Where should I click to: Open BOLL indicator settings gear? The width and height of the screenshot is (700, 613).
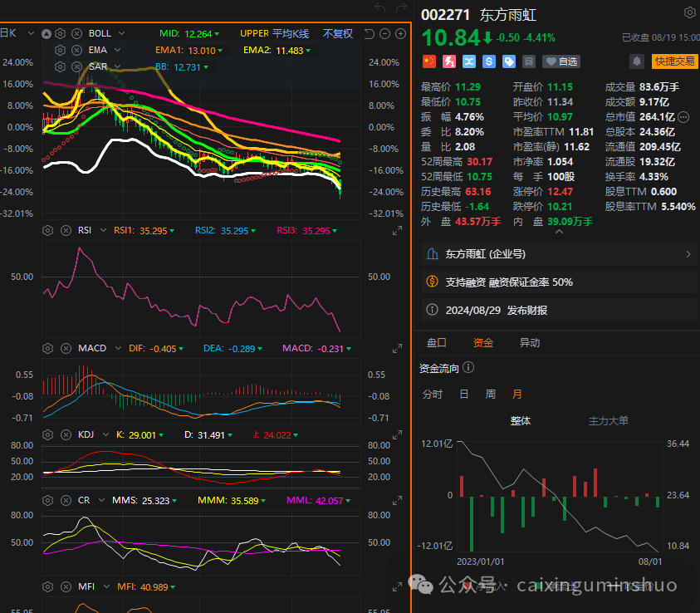(x=60, y=33)
